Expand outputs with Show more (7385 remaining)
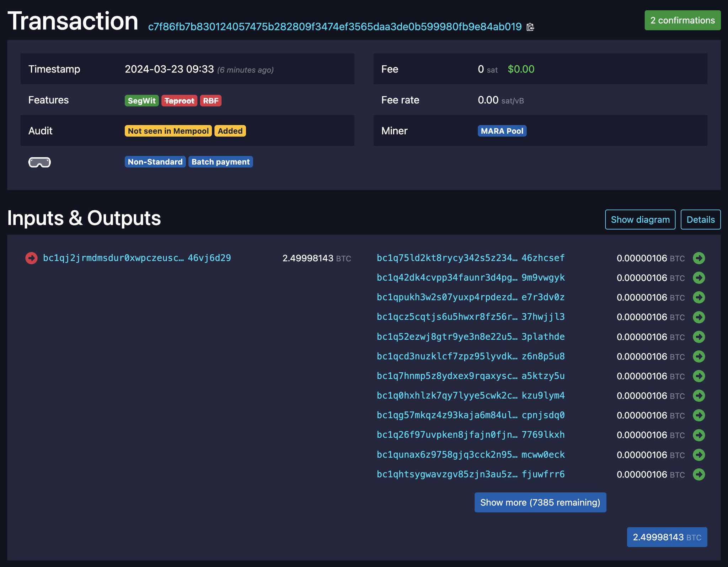Viewport: 728px width, 567px height. tap(540, 502)
